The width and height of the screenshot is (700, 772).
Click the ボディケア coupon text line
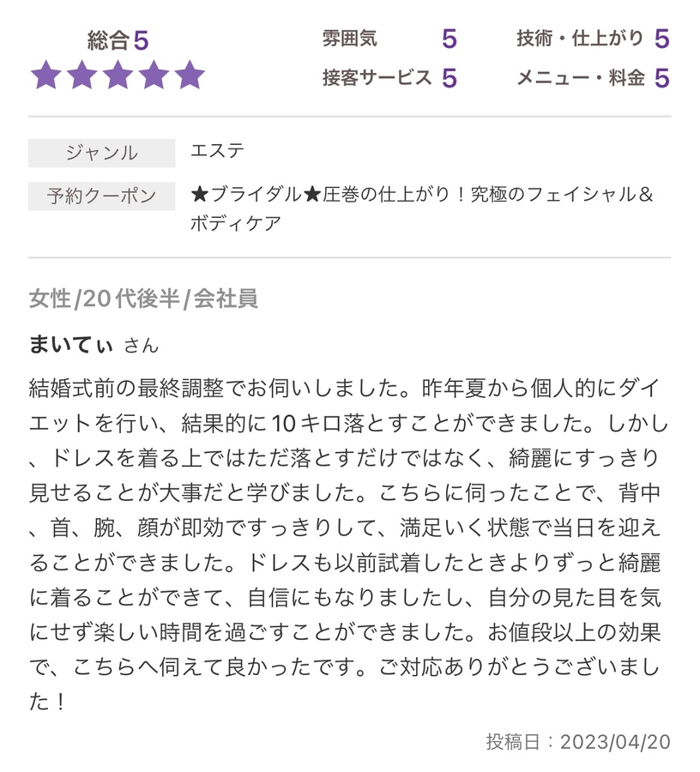point(236,224)
